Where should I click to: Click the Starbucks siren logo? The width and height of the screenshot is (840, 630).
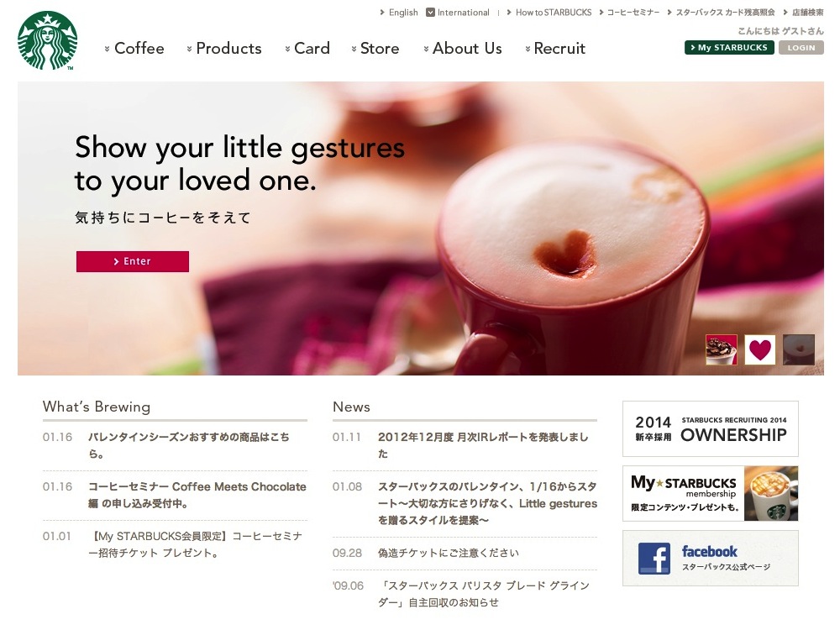(x=47, y=40)
